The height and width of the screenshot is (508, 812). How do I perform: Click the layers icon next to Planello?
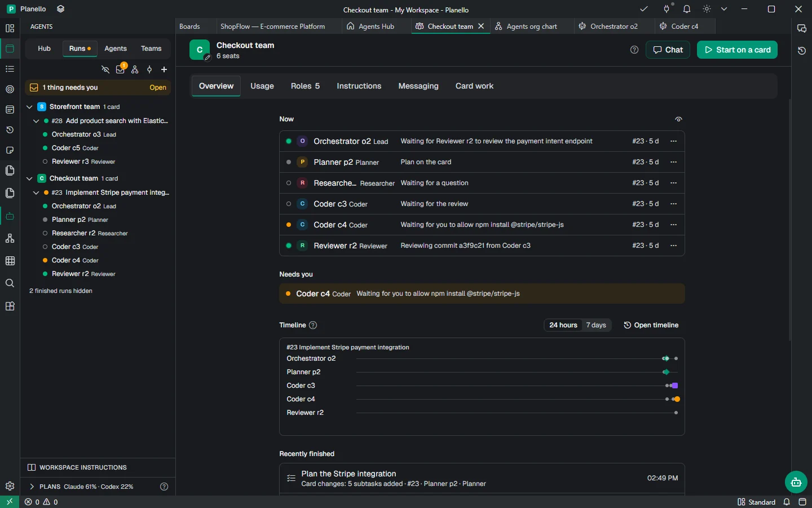tap(61, 9)
